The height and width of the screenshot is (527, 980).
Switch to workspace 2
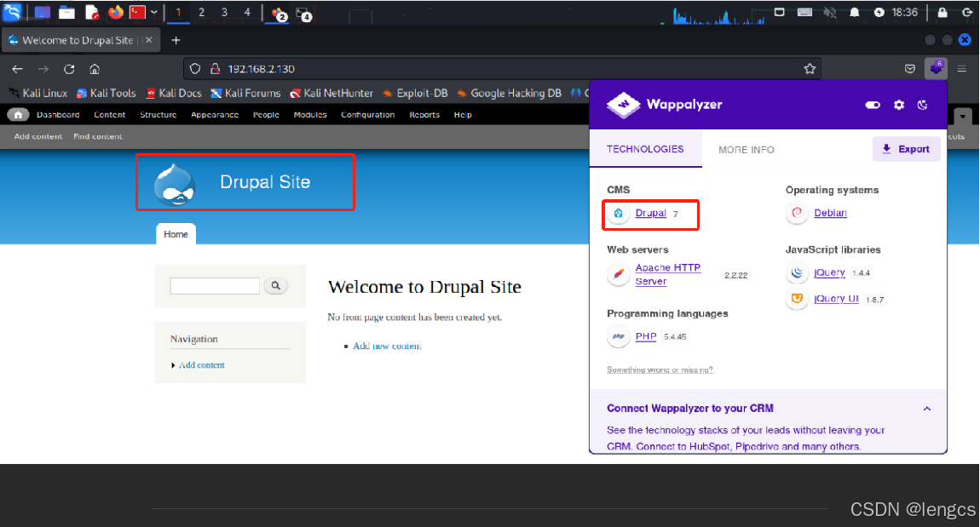pos(201,13)
